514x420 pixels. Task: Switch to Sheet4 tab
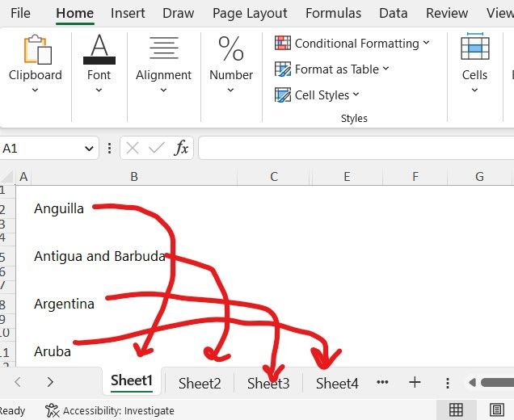(337, 384)
